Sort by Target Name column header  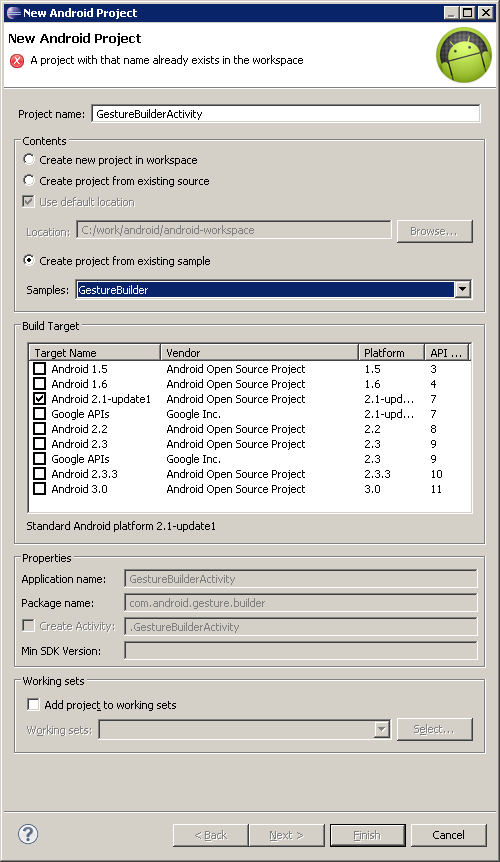(95, 352)
